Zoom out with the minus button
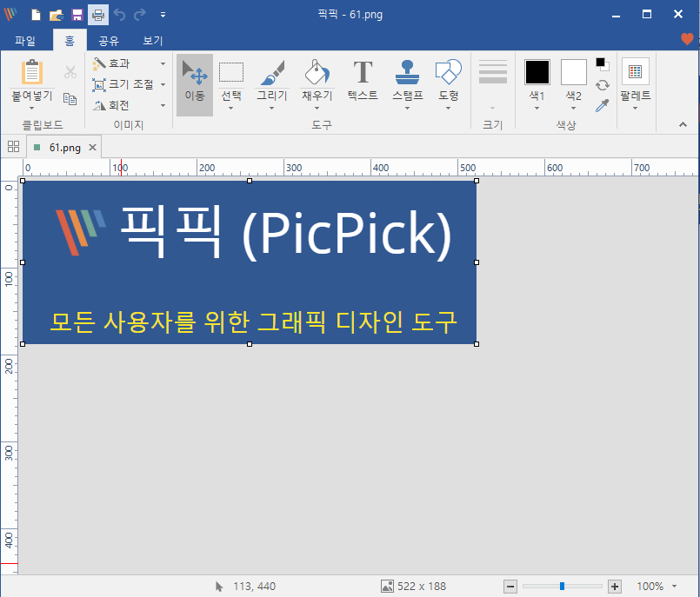Screen dimensions: 700x597 pyautogui.click(x=510, y=587)
